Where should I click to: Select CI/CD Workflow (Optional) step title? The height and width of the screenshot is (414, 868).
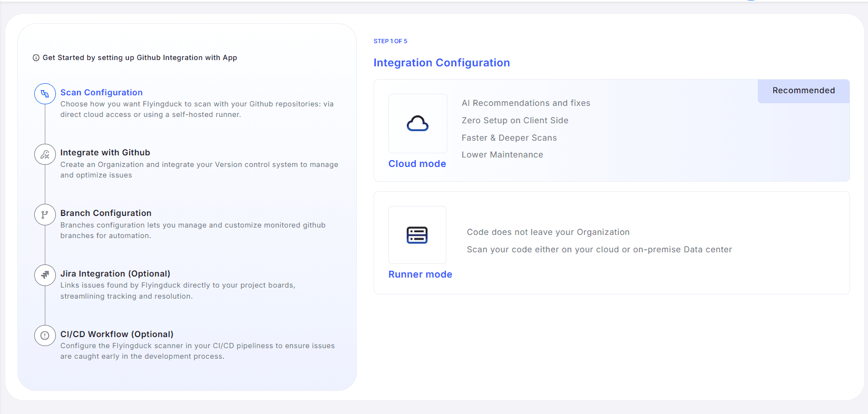pyautogui.click(x=116, y=334)
